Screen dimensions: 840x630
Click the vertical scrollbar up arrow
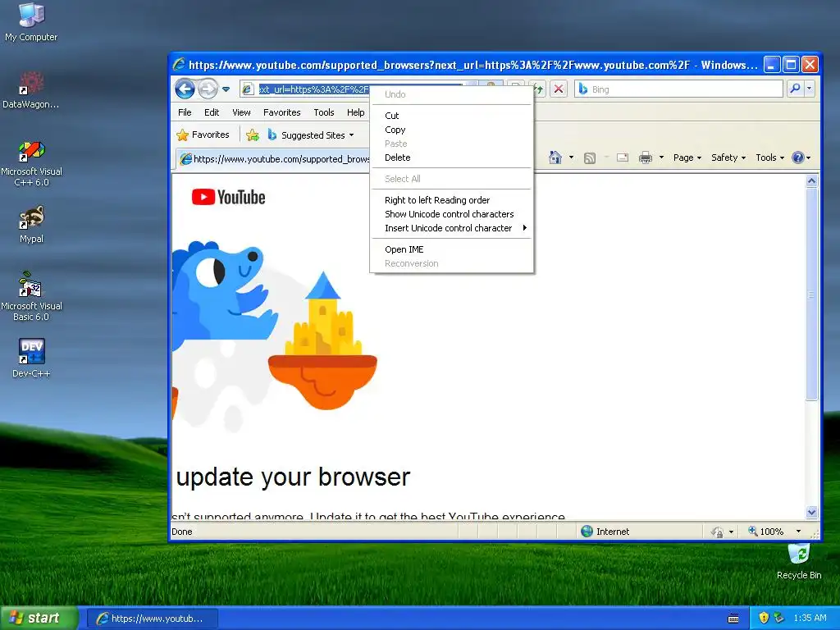[811, 181]
